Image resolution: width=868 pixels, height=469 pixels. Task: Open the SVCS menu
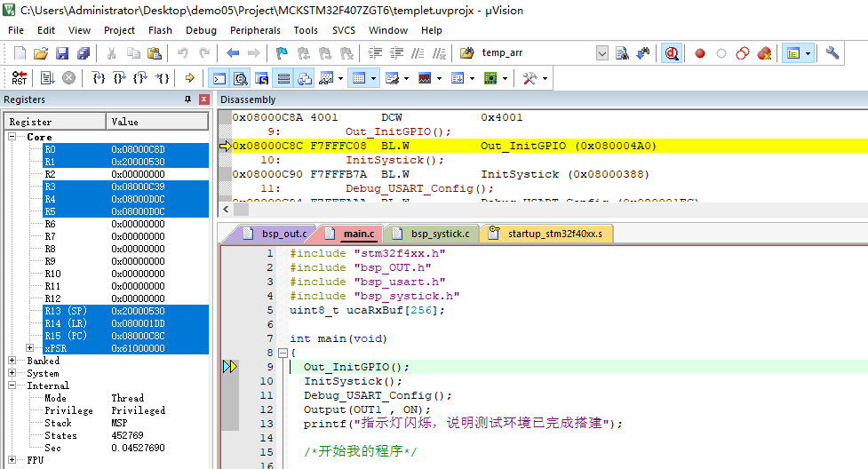click(x=344, y=30)
